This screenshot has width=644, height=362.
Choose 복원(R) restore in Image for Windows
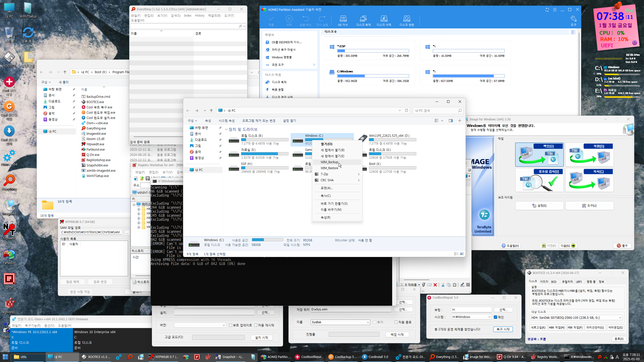point(589,154)
